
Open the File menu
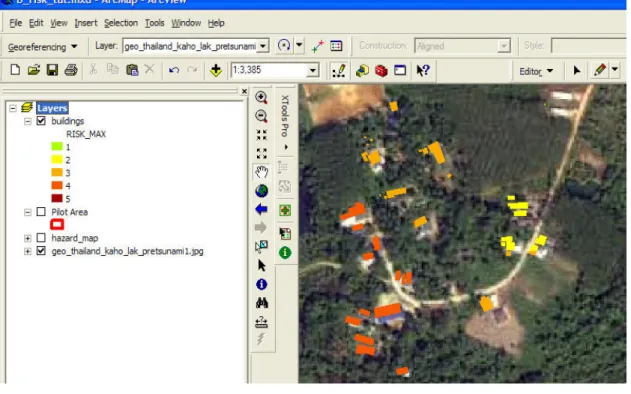coord(16,23)
